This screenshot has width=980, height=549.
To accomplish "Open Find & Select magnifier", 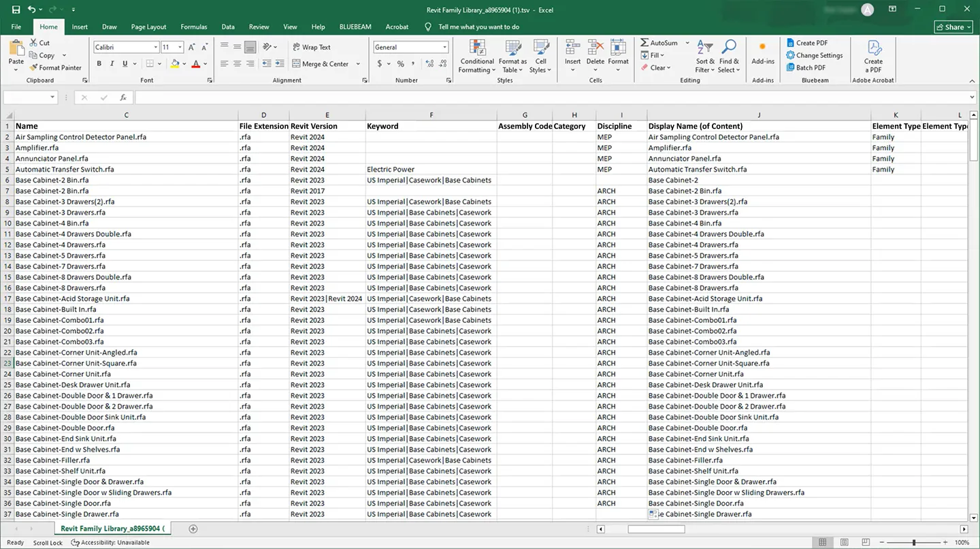I will pos(728,56).
